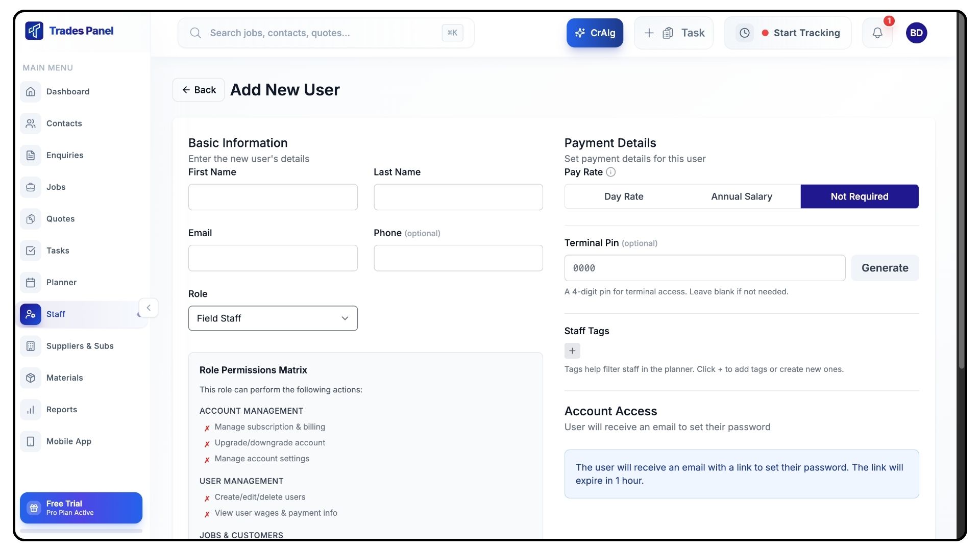Open Suppliers & Subs menu item
Screen dimensions: 980x551
point(80,346)
